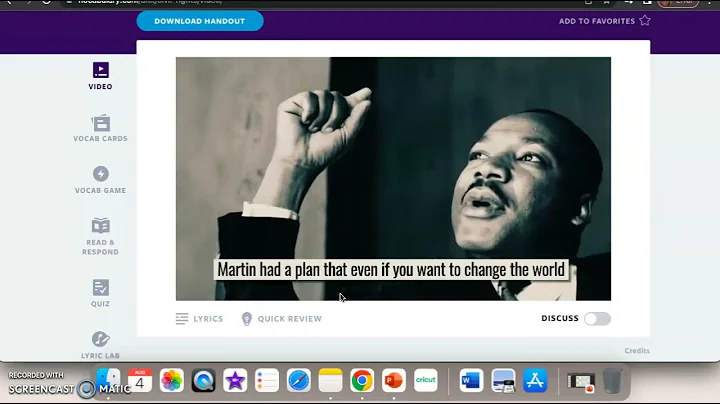Open the Video section in the sidebar

(101, 76)
